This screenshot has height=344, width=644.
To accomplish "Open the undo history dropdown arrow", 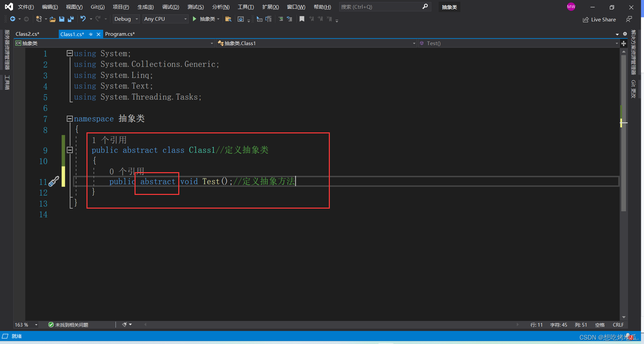I will tap(91, 19).
